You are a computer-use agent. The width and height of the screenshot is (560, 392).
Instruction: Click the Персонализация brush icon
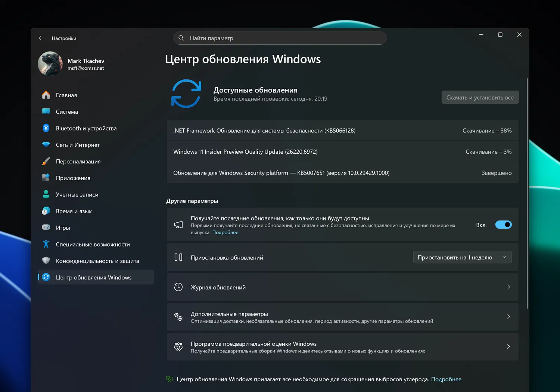[46, 161]
